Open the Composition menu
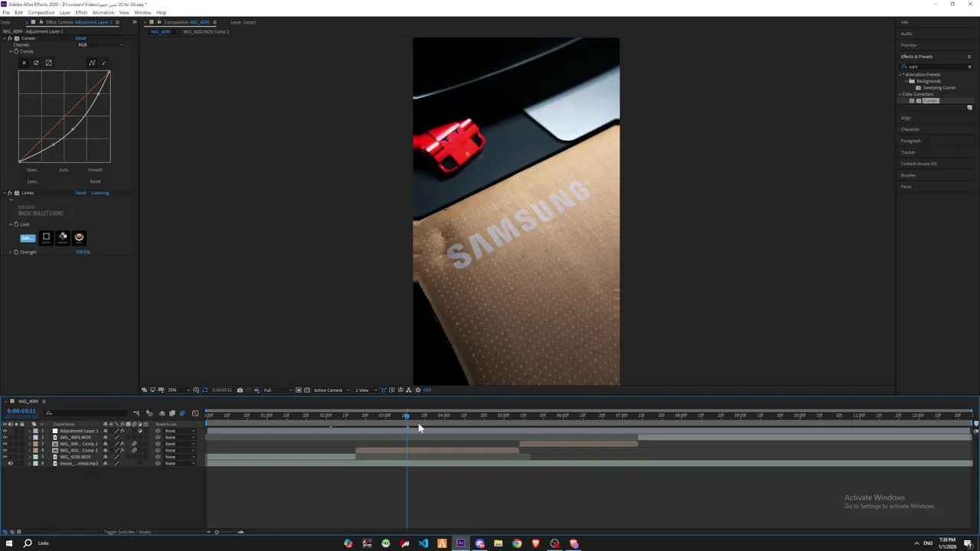The width and height of the screenshot is (980, 551). click(41, 12)
